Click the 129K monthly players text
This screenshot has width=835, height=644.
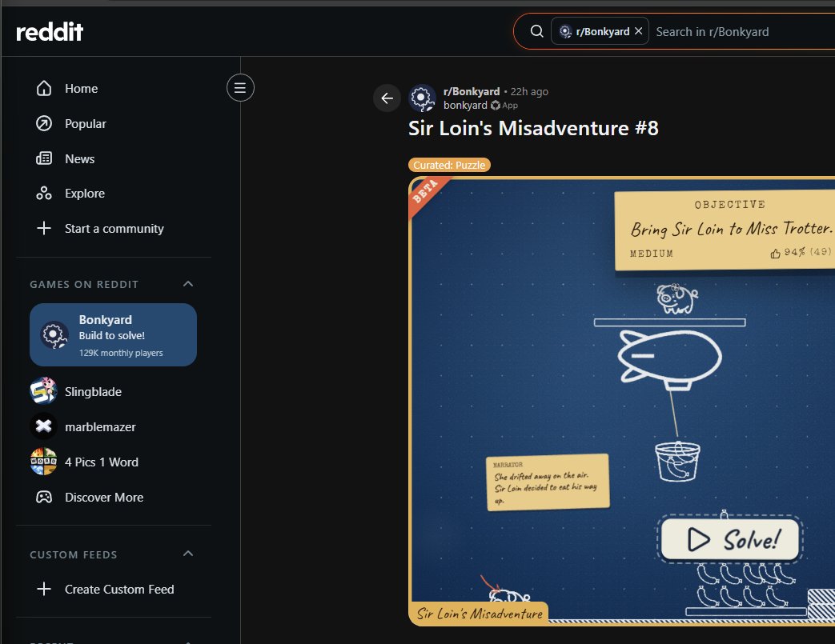pos(121,353)
